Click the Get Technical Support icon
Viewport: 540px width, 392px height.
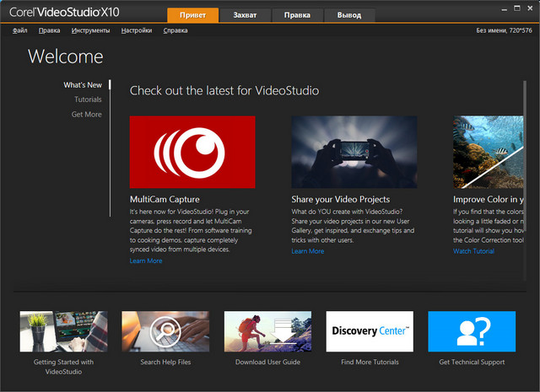472,331
